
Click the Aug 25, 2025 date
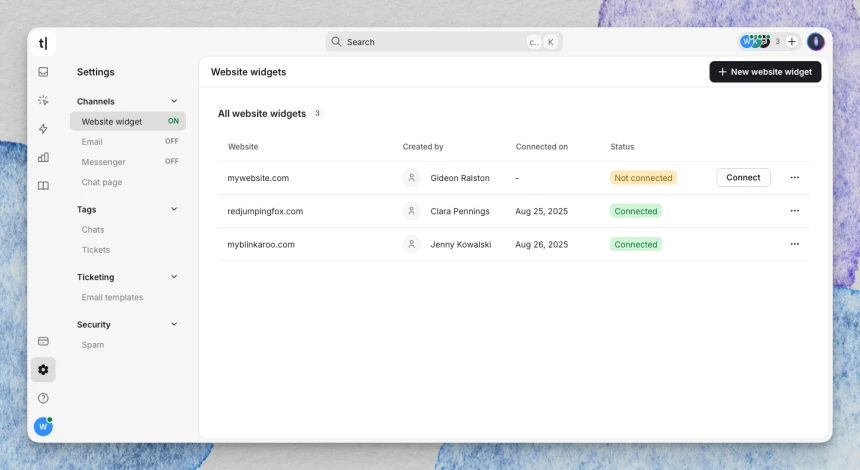coord(541,211)
